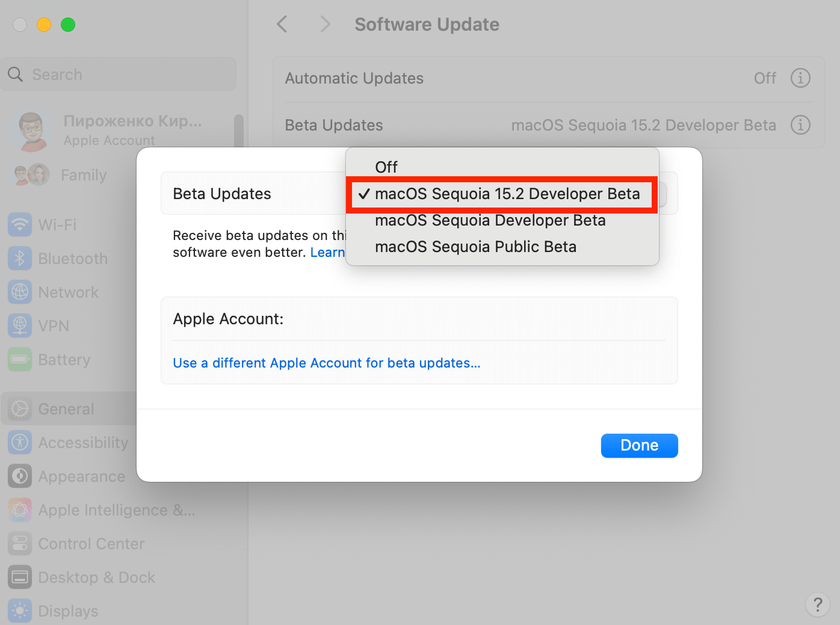The height and width of the screenshot is (625, 840).
Task: Open Network settings
Action: click(68, 292)
